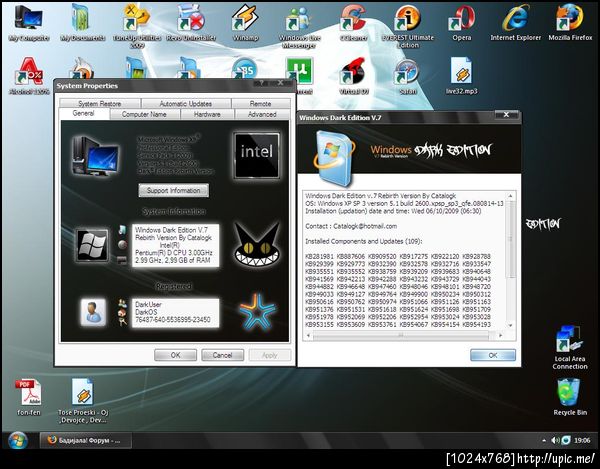Click the Windows Dark Edition box logo

click(x=334, y=158)
